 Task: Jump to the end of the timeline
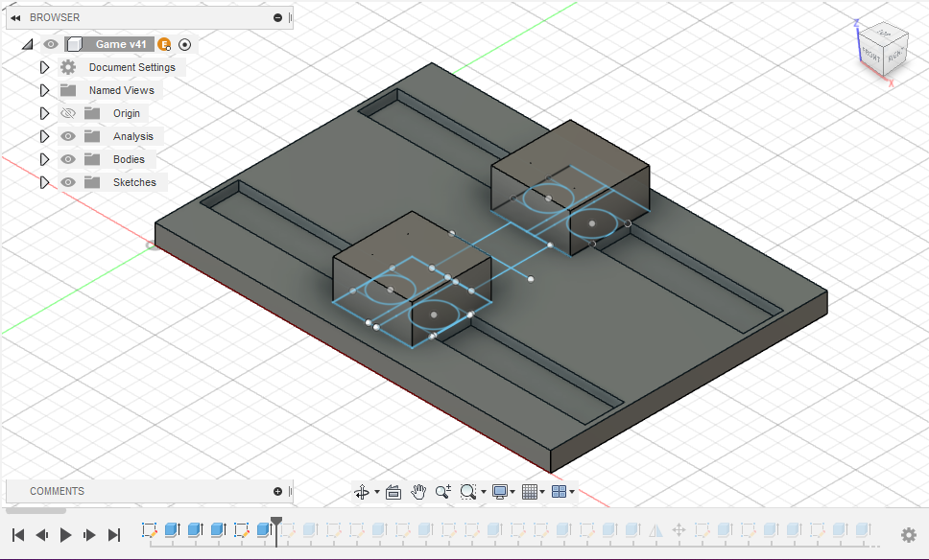pyautogui.click(x=115, y=535)
